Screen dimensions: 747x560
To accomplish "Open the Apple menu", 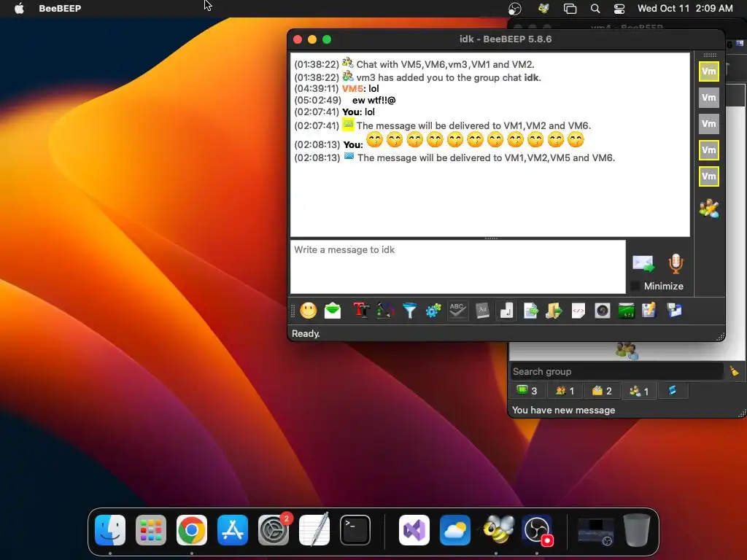I will (x=19, y=8).
